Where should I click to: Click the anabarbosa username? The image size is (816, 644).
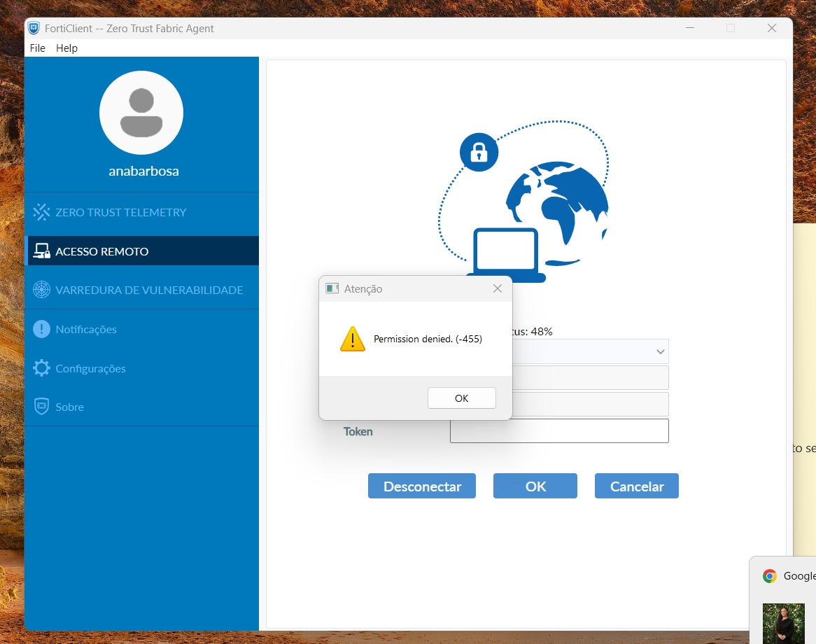point(143,171)
